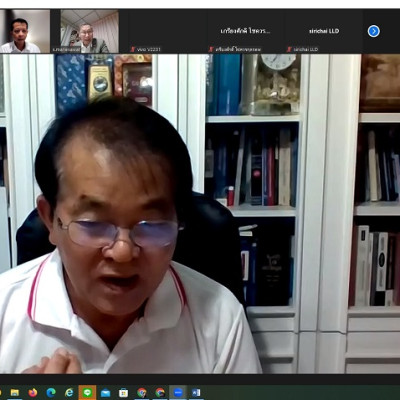
Task: Select the video thumbnail of man in grey suit
Action: [90, 31]
